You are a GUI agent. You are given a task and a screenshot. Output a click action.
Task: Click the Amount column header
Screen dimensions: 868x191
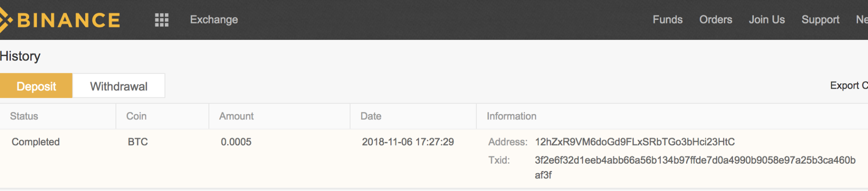pyautogui.click(x=236, y=116)
